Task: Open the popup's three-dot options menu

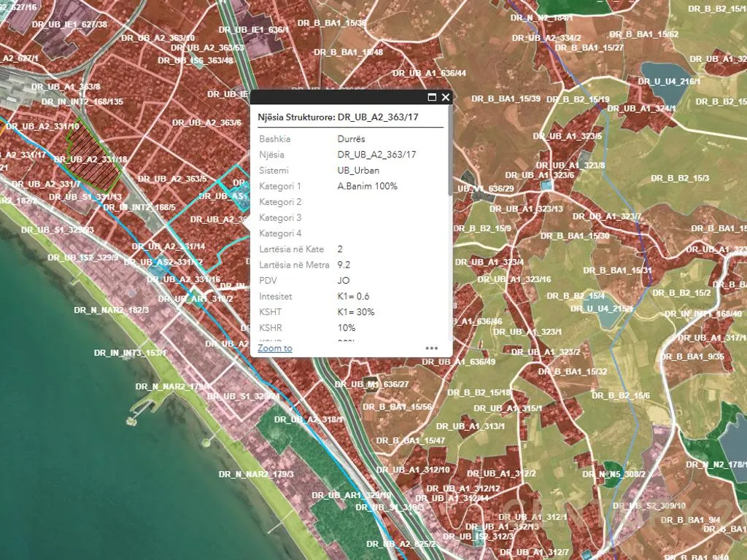Action: tap(432, 349)
